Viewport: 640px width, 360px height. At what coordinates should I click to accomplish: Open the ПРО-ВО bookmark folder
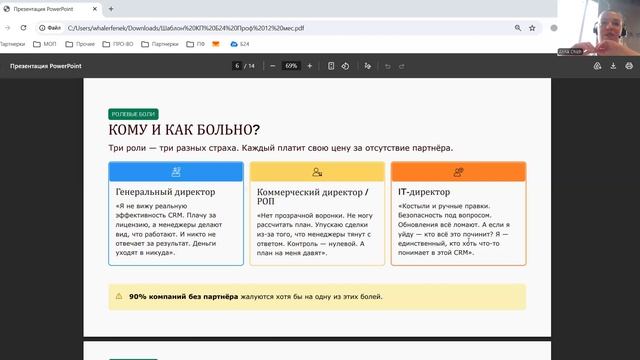[x=118, y=44]
